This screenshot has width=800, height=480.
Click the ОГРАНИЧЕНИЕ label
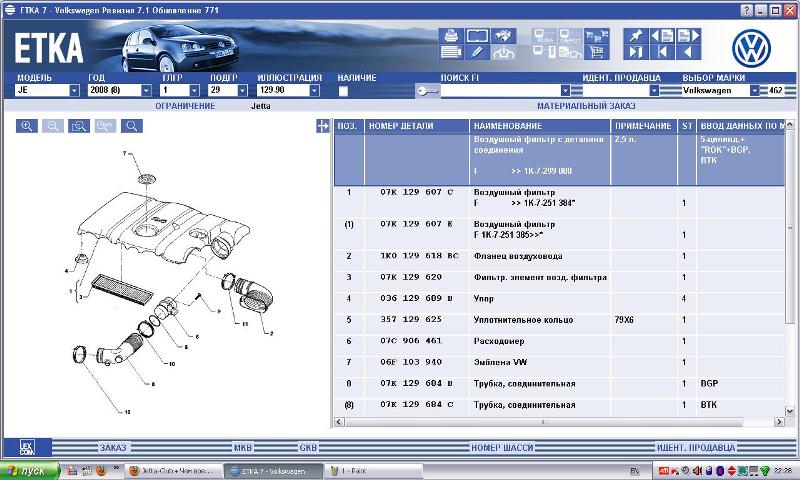click(x=185, y=106)
